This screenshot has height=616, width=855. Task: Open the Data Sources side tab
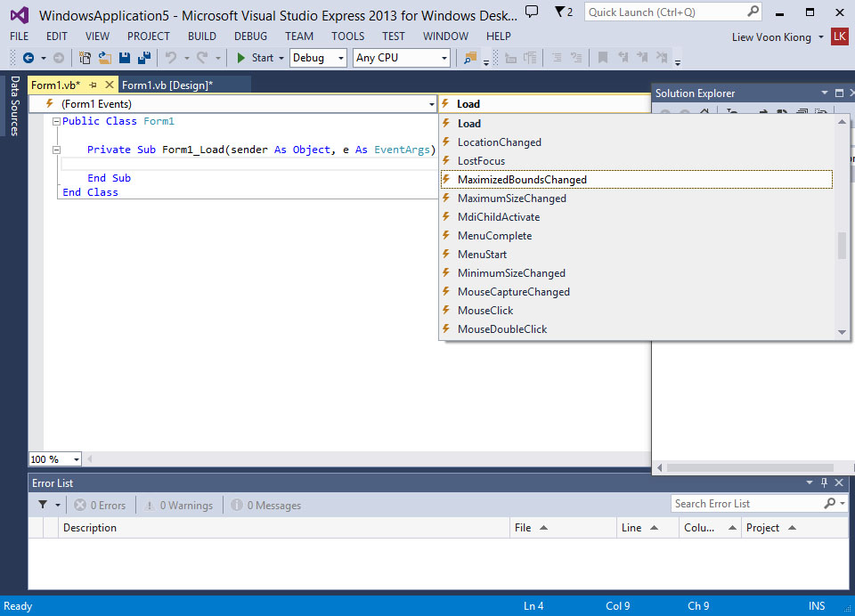(15, 105)
